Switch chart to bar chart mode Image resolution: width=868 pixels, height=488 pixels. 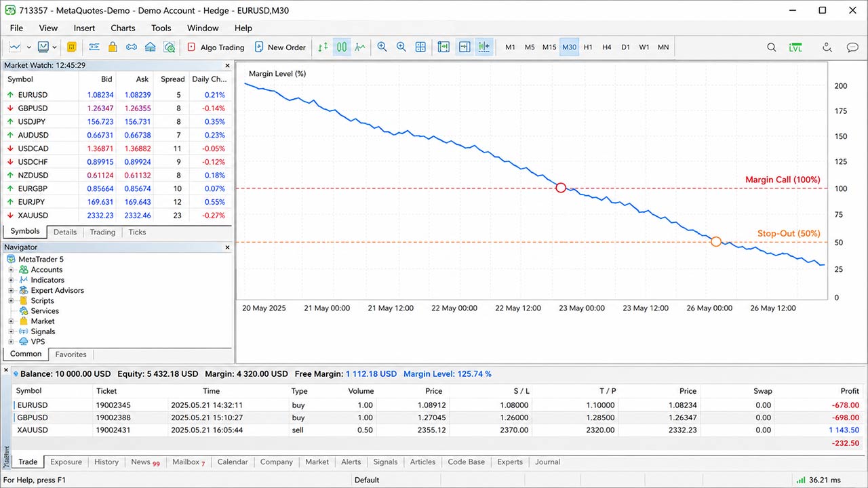[323, 47]
